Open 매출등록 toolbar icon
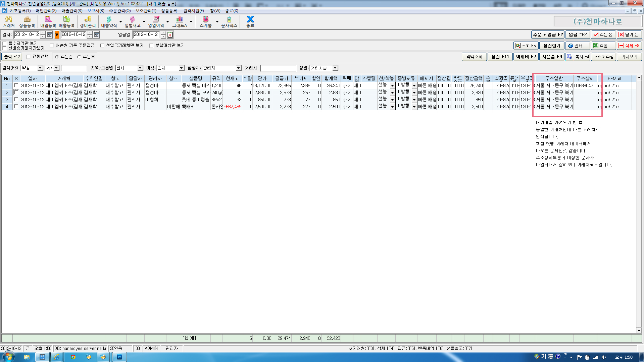The height and width of the screenshot is (362, 644). coord(67,21)
